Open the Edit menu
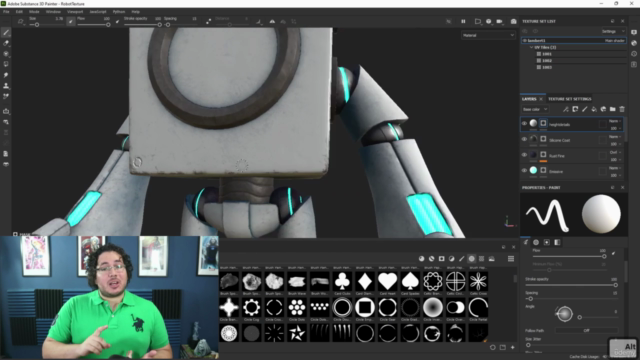 tap(19, 12)
